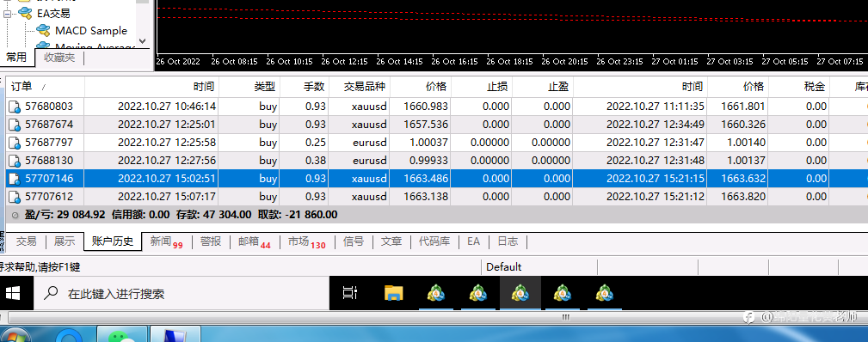The image size is (868, 342).
Task: Switch to the highlighted active MetaTrader taskbar icon
Action: click(x=520, y=293)
